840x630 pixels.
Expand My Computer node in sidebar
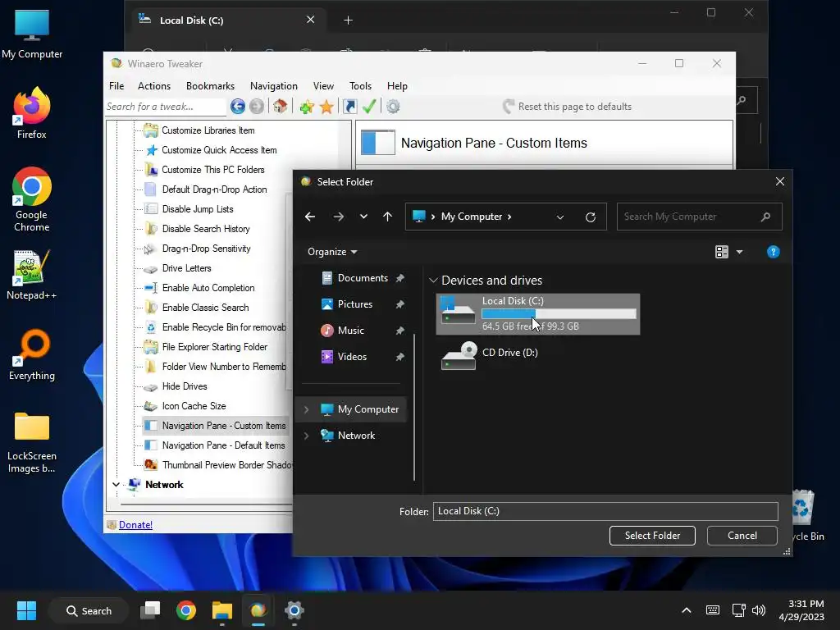pos(307,409)
